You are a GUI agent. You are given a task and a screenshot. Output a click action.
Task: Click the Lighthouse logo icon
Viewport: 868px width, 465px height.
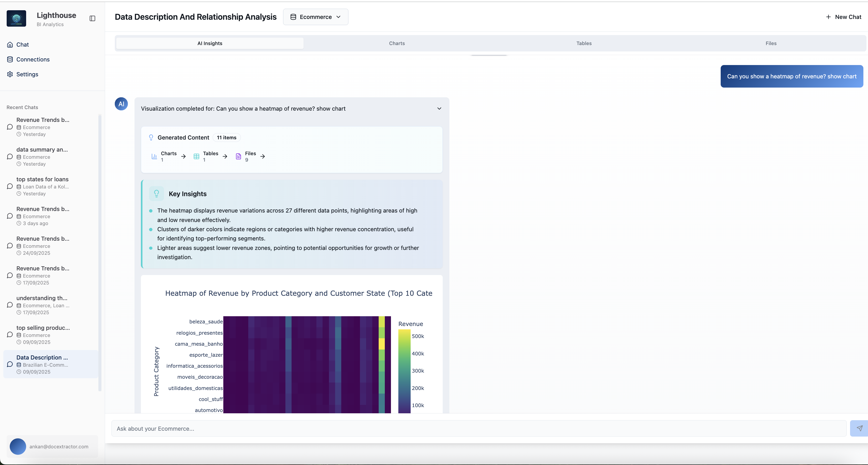16,18
